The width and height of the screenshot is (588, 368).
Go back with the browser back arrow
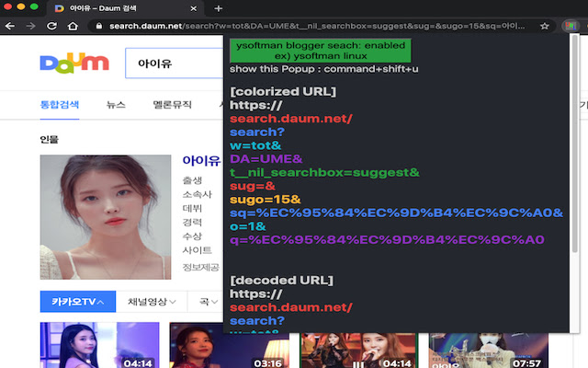click(x=10, y=26)
